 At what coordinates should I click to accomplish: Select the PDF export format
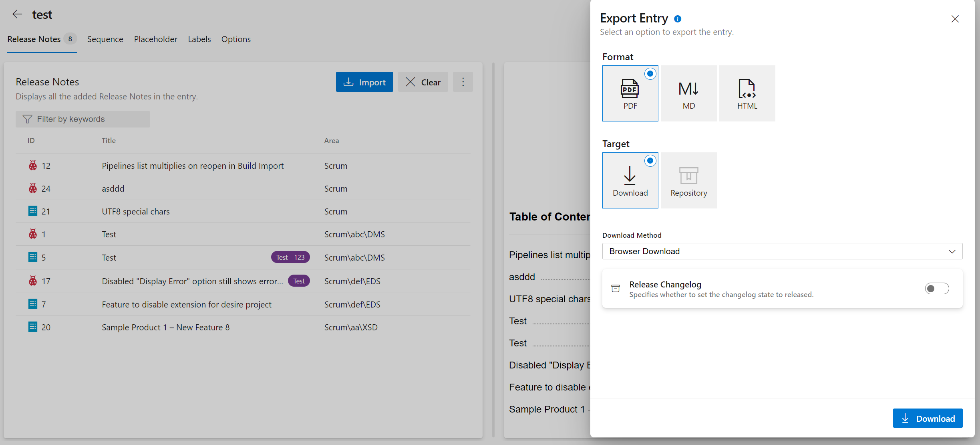630,93
